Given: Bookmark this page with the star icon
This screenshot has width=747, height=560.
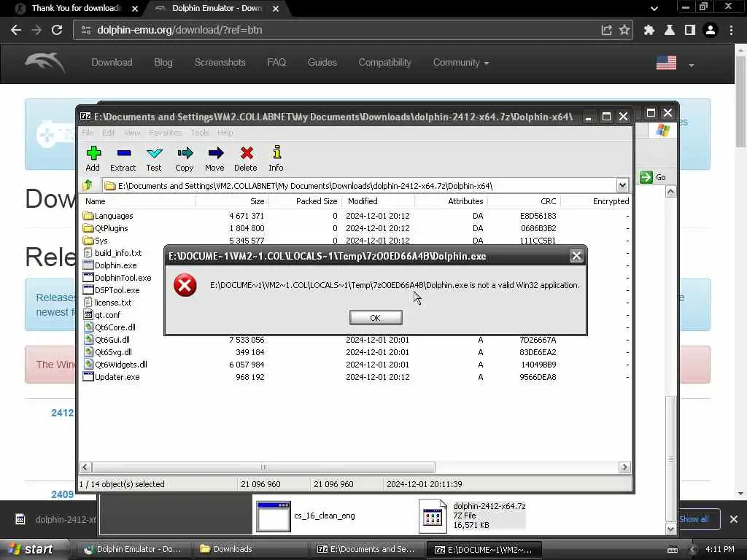Looking at the screenshot, I should 624,30.
